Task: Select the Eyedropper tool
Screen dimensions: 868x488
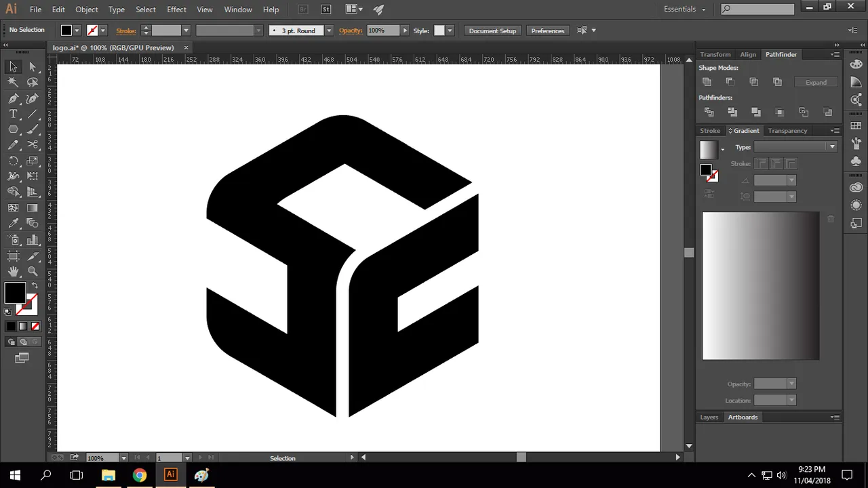Action: 13,224
